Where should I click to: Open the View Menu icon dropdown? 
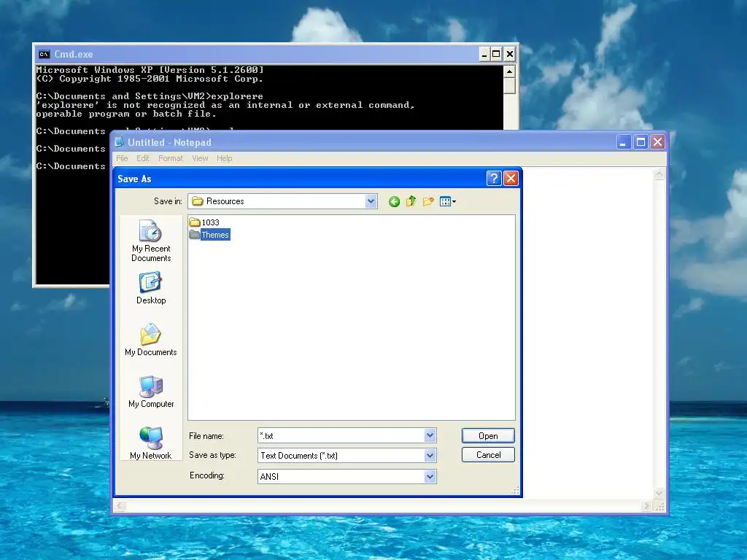tap(448, 201)
